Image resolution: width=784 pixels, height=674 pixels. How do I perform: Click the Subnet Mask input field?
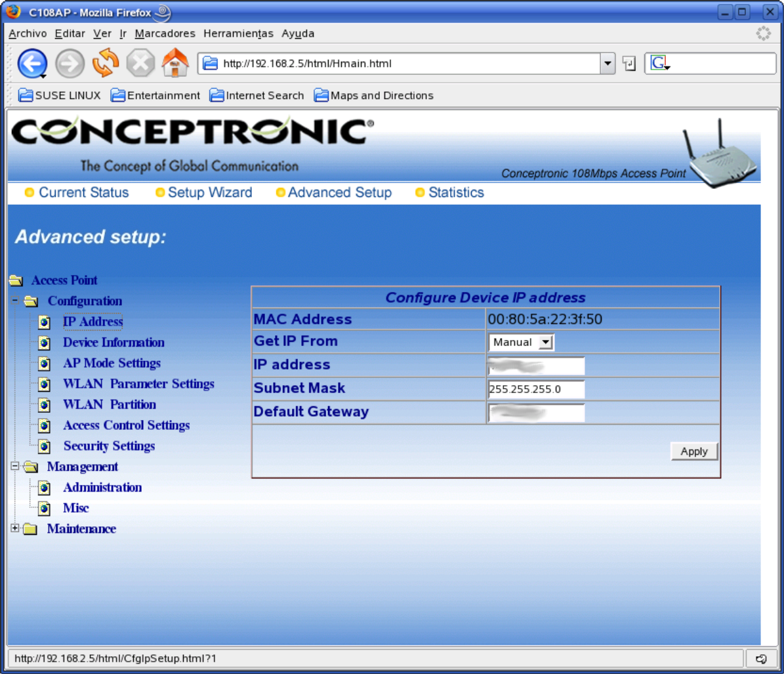(x=536, y=389)
